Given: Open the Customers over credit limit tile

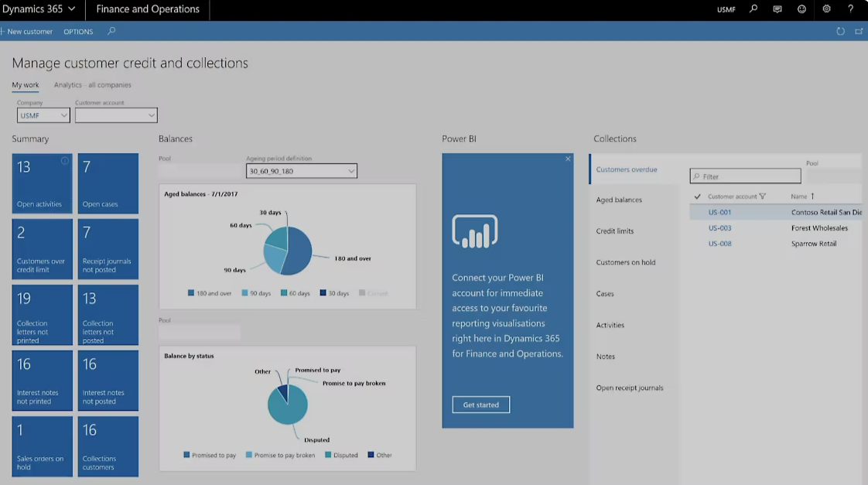Looking at the screenshot, I should [x=42, y=249].
